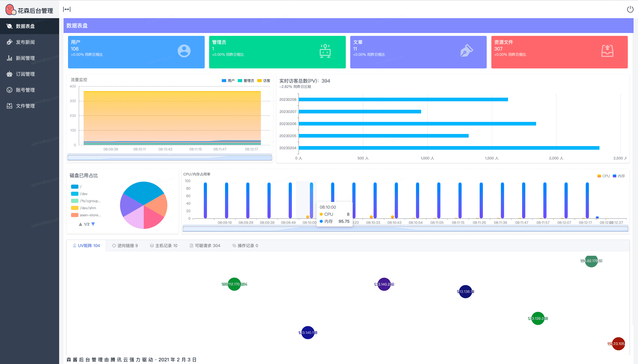Click the user avatar icon on 用户 card
Screen dimensions: 638x364
[184, 51]
